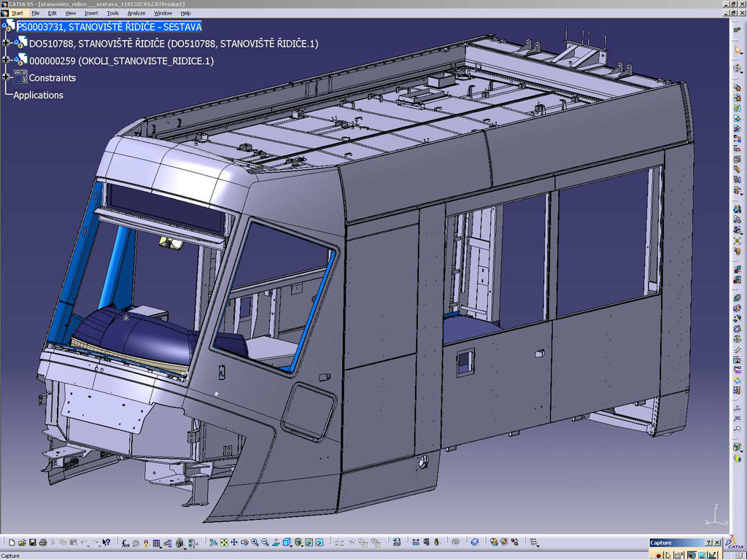Open the Analyze menu
The height and width of the screenshot is (560, 747).
pyautogui.click(x=136, y=13)
